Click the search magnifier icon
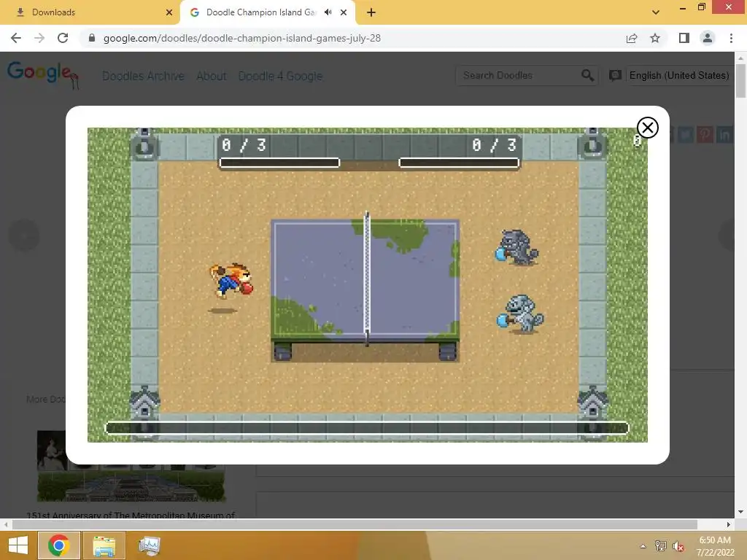 point(587,75)
